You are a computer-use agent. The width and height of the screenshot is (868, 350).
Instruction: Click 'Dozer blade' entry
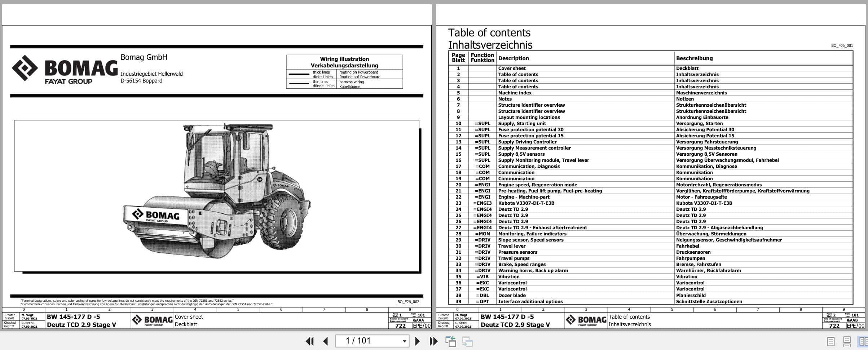click(x=512, y=295)
